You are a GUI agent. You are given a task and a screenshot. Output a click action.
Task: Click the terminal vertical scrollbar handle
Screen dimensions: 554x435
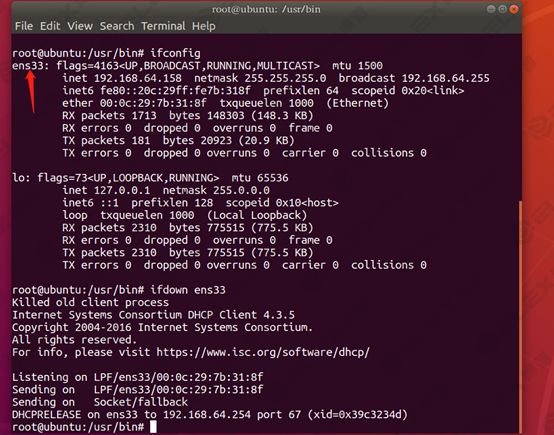[x=520, y=317]
